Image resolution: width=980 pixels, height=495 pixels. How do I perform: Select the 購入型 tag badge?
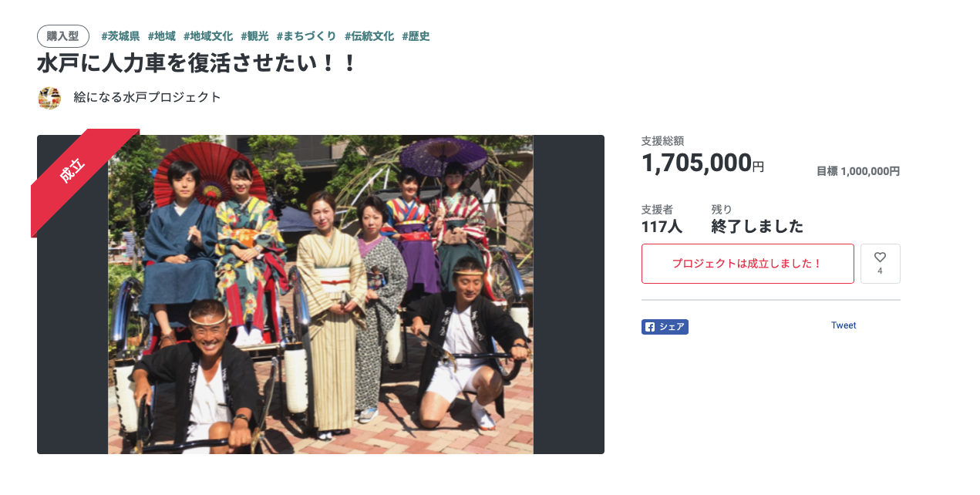63,36
